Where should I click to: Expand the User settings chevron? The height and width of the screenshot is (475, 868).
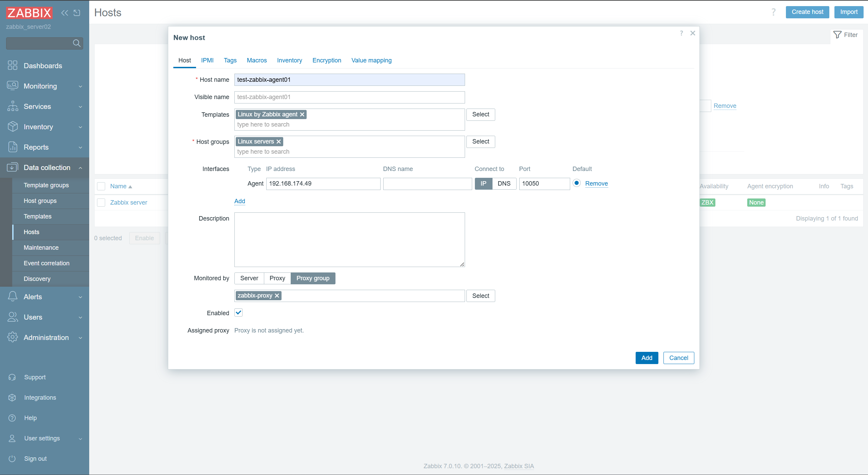pos(80,439)
